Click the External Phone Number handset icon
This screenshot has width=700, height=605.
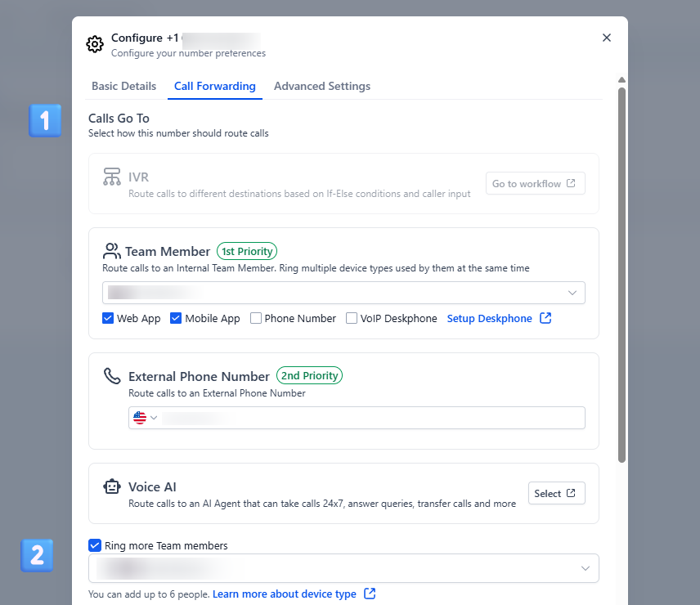click(x=112, y=375)
